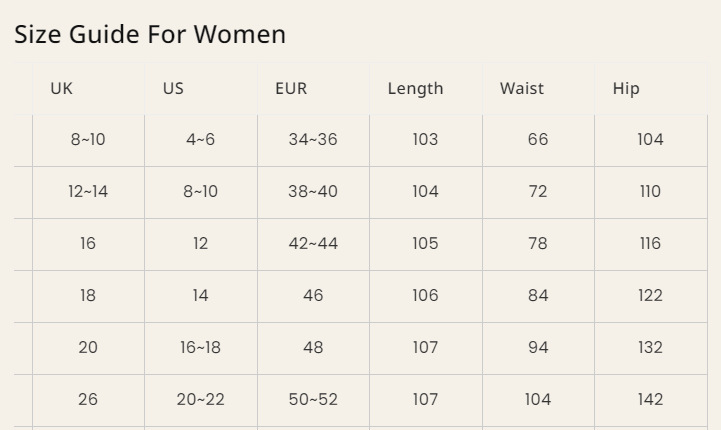Select US size 16~18 cell

[x=200, y=347]
